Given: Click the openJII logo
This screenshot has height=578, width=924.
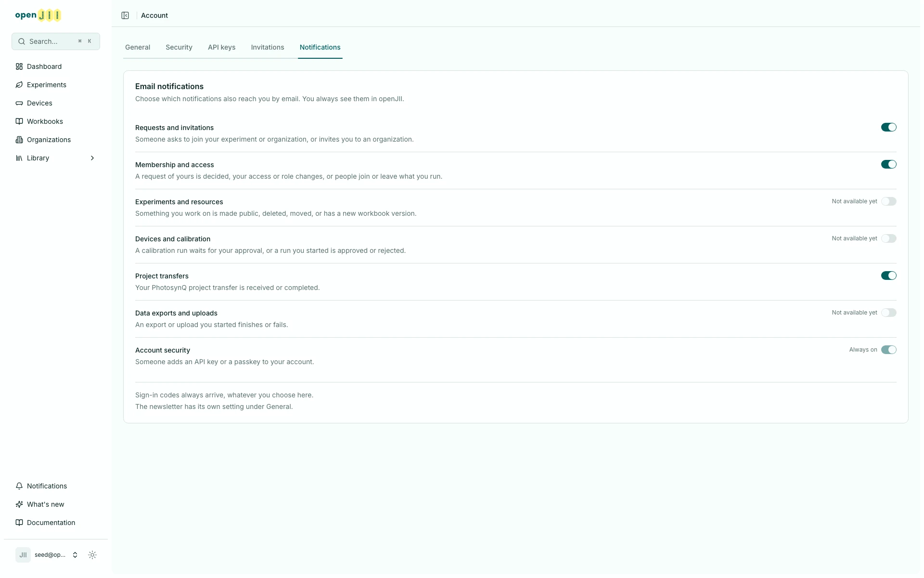Looking at the screenshot, I should point(38,15).
